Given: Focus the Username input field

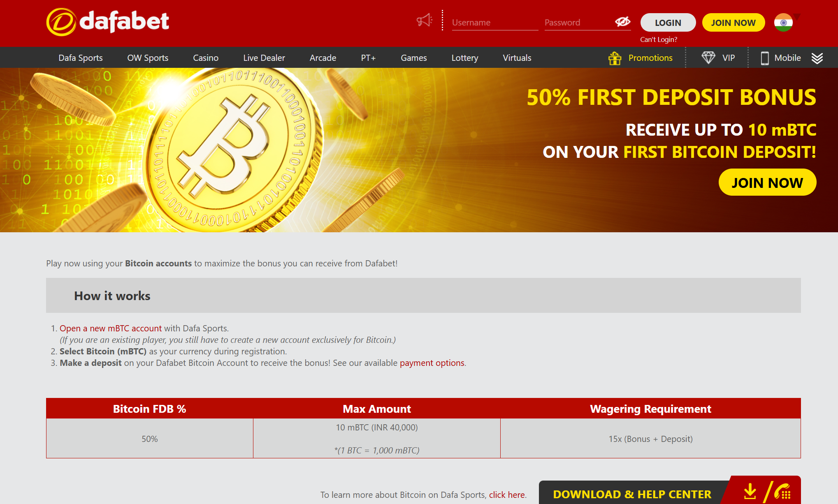Looking at the screenshot, I should (494, 23).
